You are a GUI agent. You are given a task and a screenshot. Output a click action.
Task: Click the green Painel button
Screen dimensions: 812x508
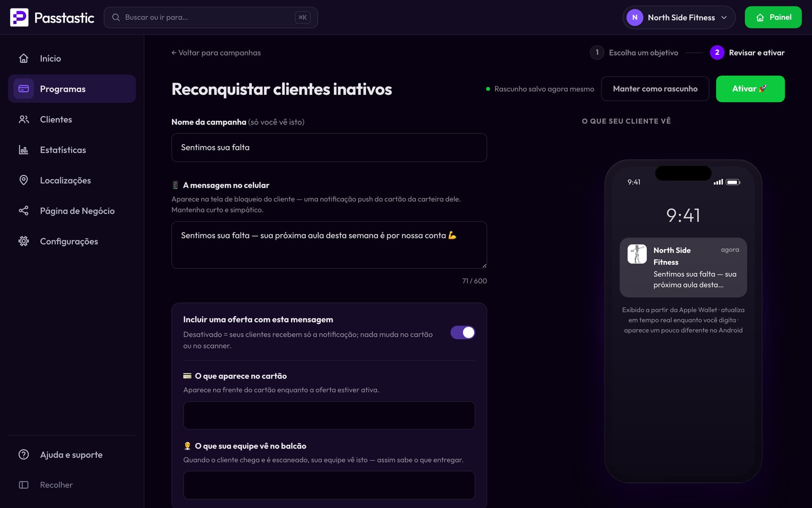(x=773, y=17)
